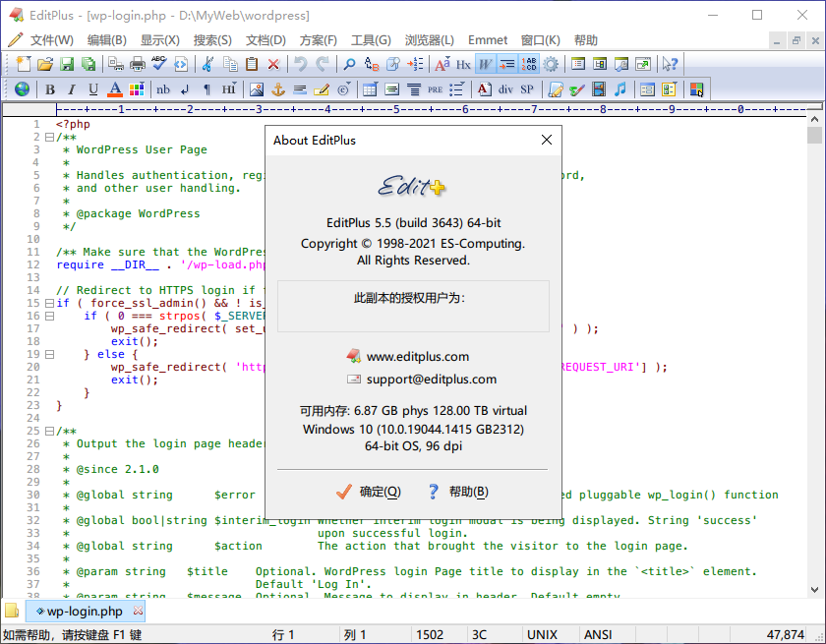This screenshot has width=826, height=644.
Task: Insert an HTML table
Action: click(x=370, y=89)
